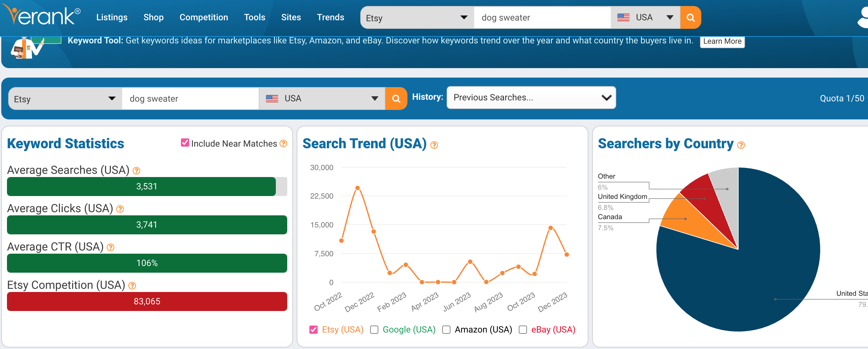
Task: Click help icon beside Searchers by Country
Action: coord(741,145)
